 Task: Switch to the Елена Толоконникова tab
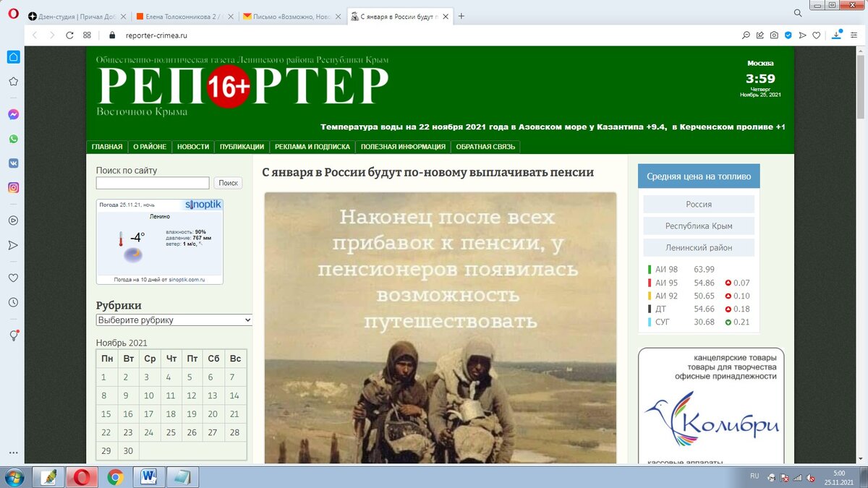click(x=184, y=16)
